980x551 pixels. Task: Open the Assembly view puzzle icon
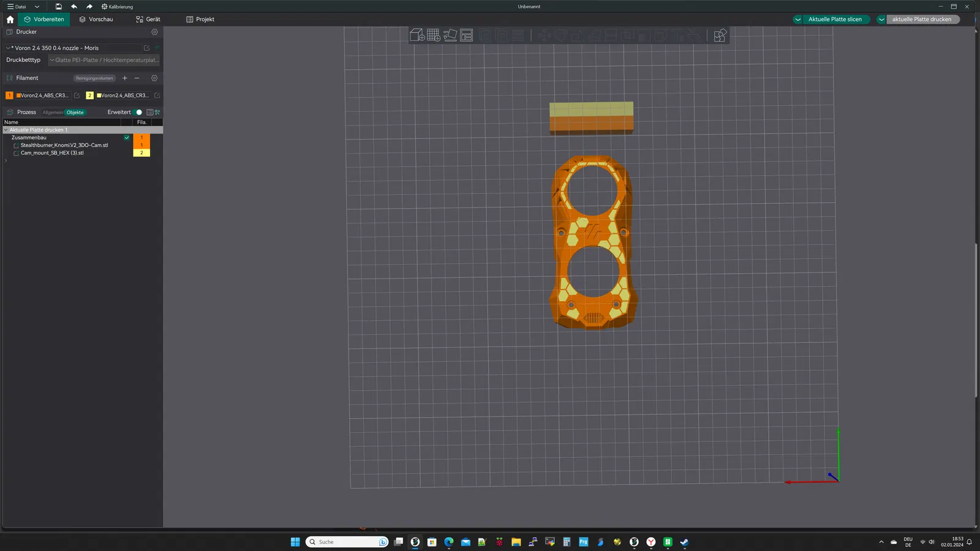click(720, 35)
